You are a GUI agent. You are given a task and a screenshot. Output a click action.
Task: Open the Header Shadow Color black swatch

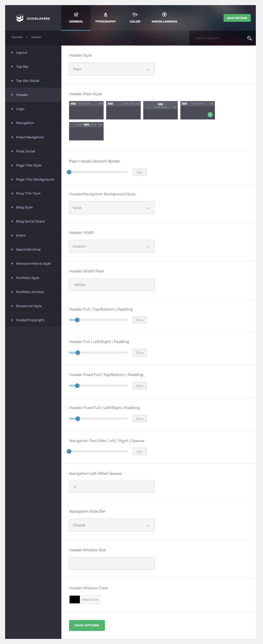(75, 599)
